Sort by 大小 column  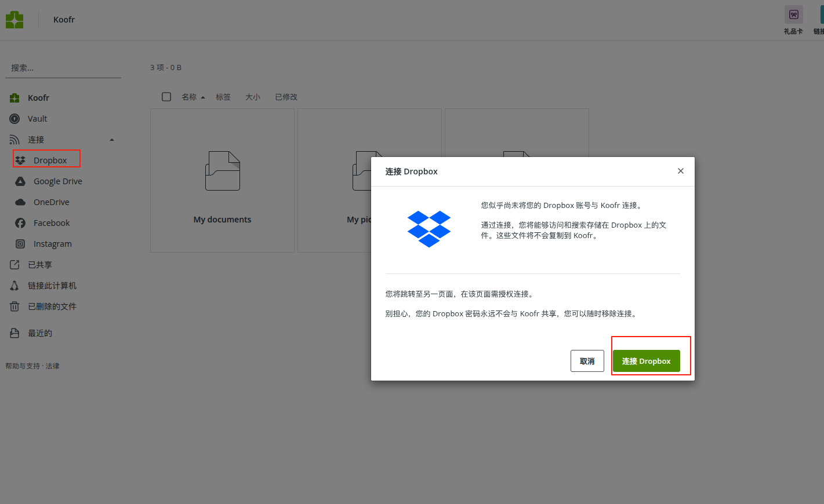pyautogui.click(x=253, y=97)
